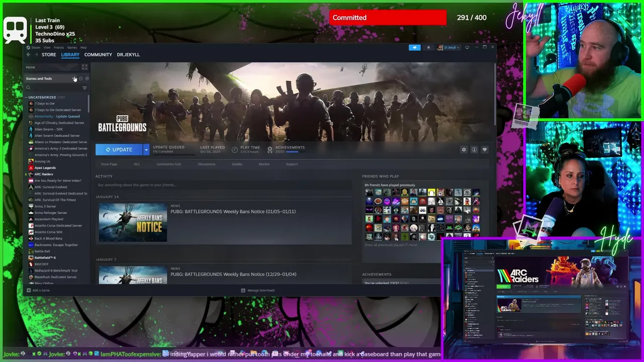Open the library grid view icon beside Home
This screenshot has height=362, width=644.
[85, 67]
